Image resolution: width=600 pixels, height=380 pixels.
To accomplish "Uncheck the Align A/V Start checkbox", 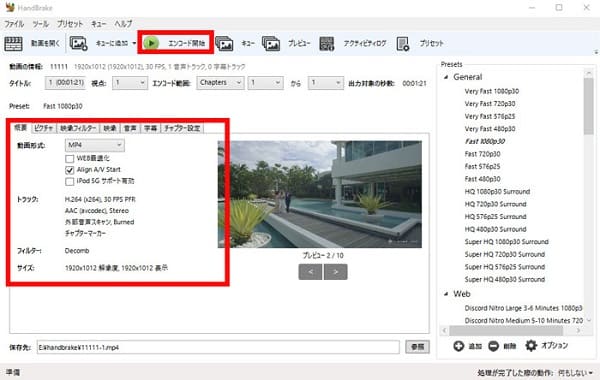I will pyautogui.click(x=70, y=170).
